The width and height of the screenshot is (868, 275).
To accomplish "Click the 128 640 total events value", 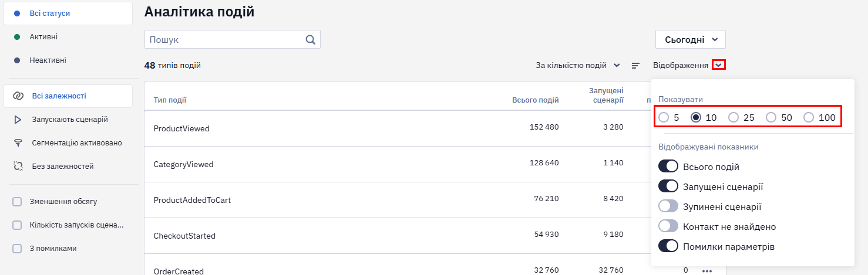I will 544,163.
